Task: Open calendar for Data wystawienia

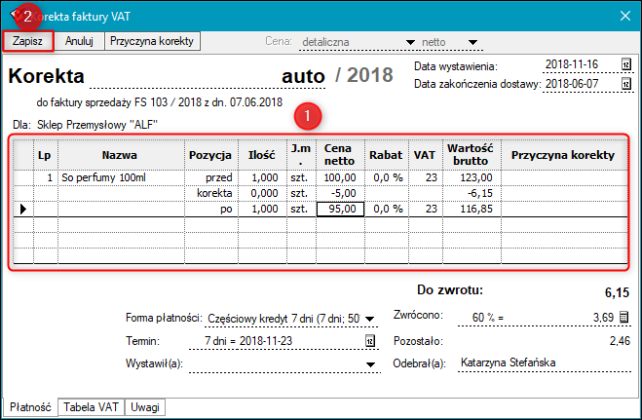Action: [626, 64]
